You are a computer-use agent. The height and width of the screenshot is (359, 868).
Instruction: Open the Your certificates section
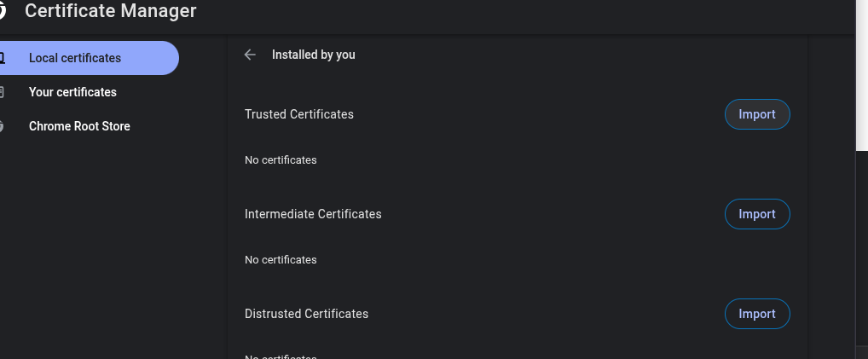[72, 92]
